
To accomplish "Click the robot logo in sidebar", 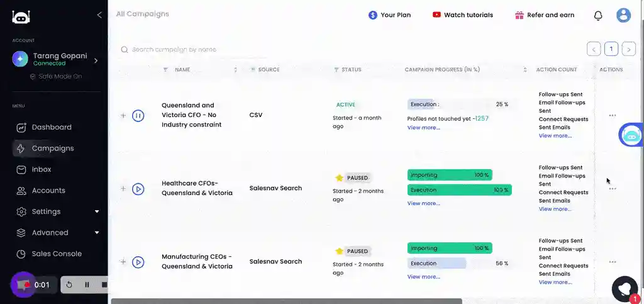I will tap(21, 16).
